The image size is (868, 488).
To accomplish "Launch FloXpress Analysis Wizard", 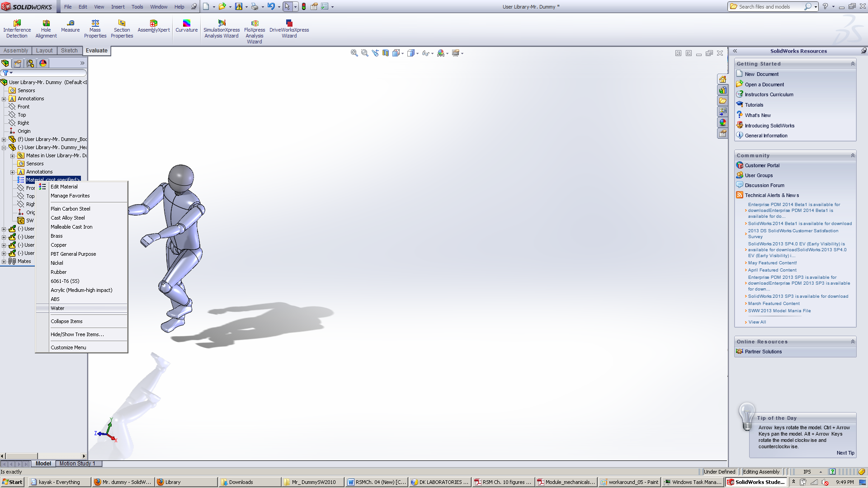I will [255, 32].
